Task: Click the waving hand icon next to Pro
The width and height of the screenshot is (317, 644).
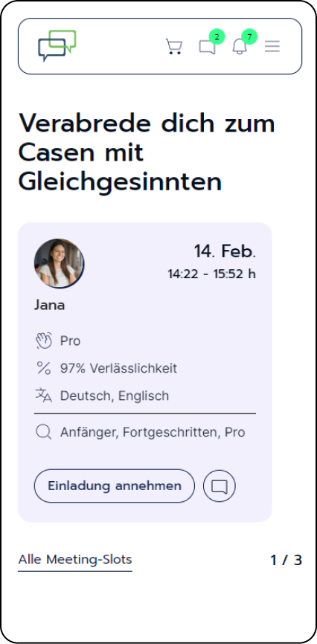Action: [44, 341]
